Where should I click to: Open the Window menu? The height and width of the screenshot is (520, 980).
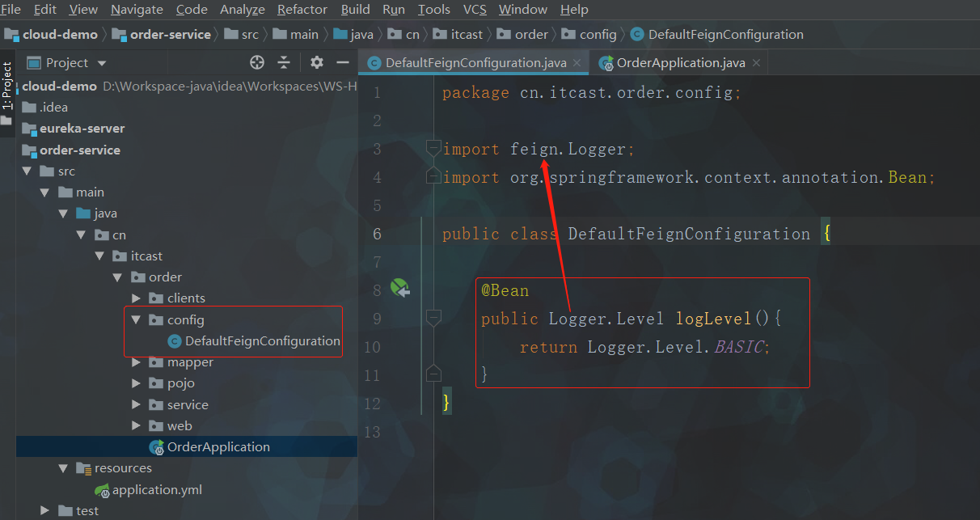click(523, 10)
